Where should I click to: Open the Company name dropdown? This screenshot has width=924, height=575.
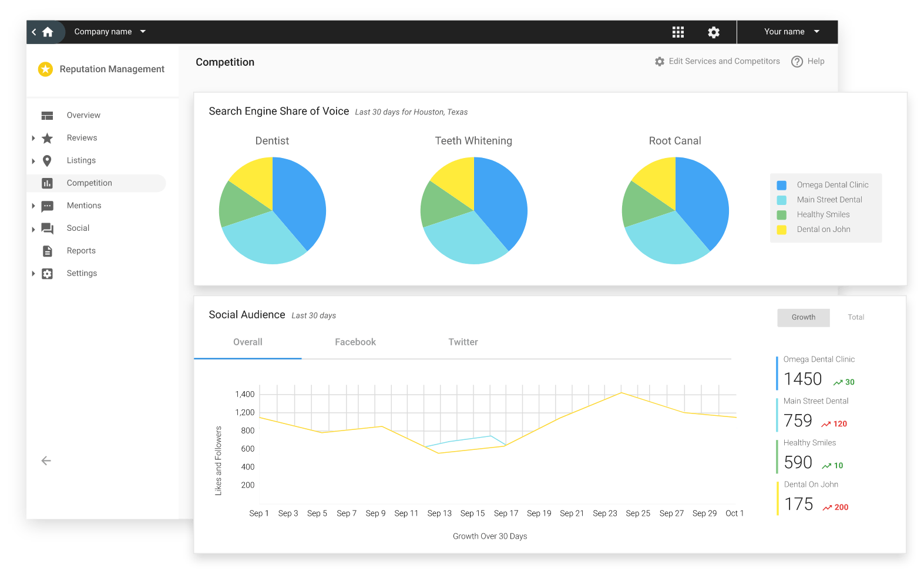[x=110, y=32]
